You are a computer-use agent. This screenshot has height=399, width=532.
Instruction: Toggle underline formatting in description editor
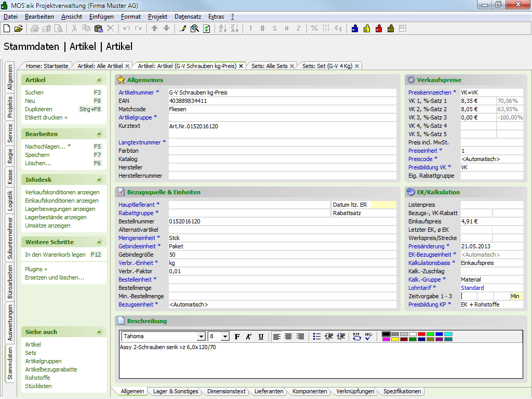pyautogui.click(x=261, y=337)
